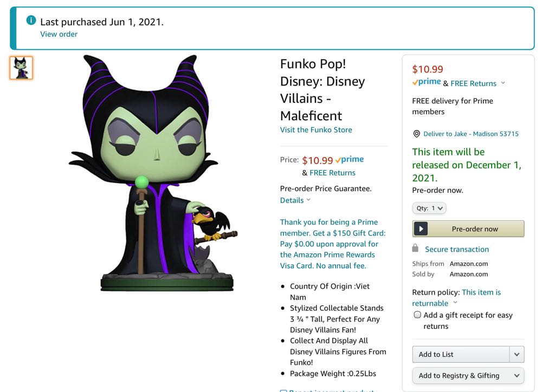Open View order link
Image resolution: width=542 pixels, height=392 pixels.
point(59,34)
